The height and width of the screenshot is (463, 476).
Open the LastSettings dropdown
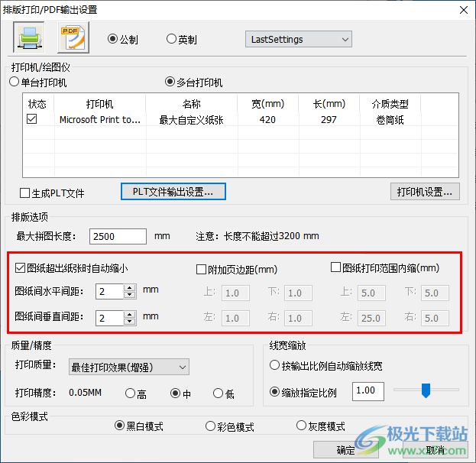[x=299, y=39]
